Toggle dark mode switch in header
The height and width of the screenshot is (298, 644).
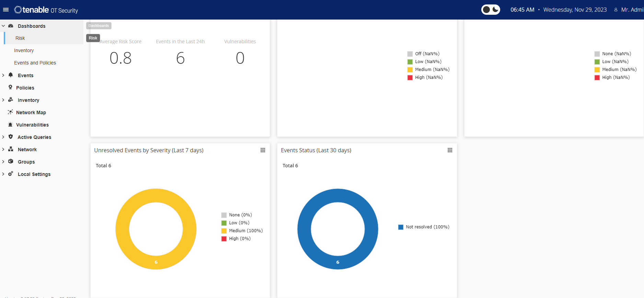click(x=491, y=10)
